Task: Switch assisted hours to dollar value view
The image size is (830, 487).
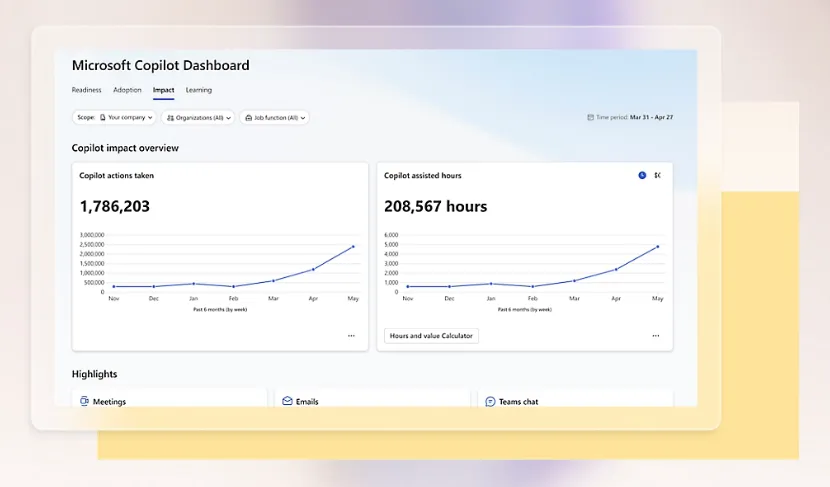Action: point(657,175)
